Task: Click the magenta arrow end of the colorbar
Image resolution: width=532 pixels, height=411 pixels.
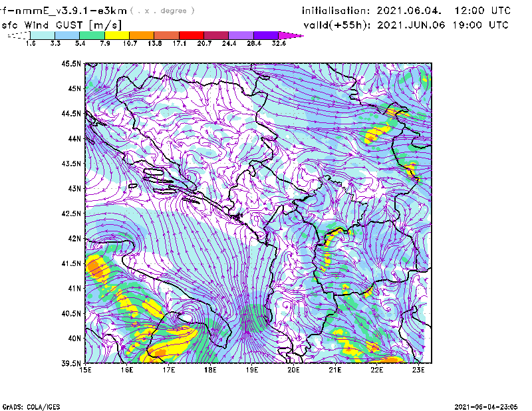Action: click(291, 35)
